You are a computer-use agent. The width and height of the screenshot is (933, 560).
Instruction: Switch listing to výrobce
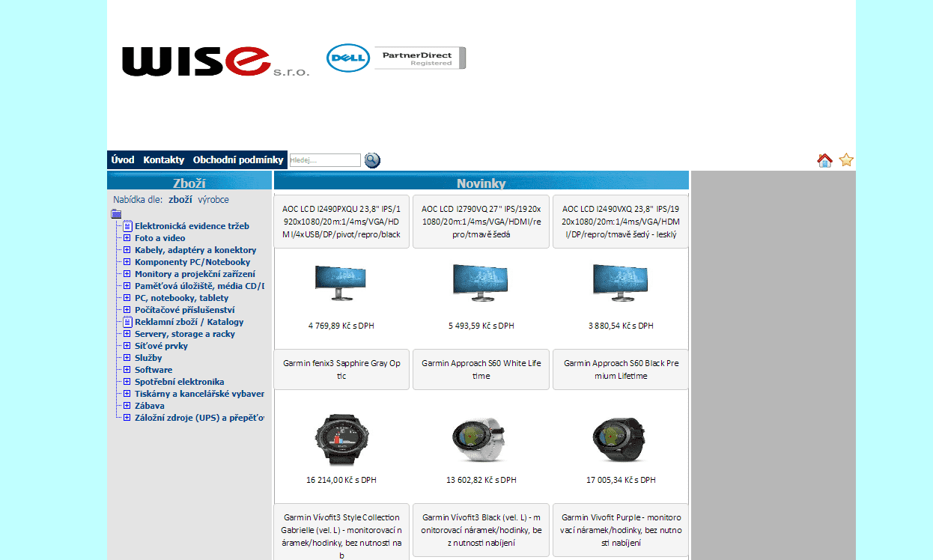(213, 200)
